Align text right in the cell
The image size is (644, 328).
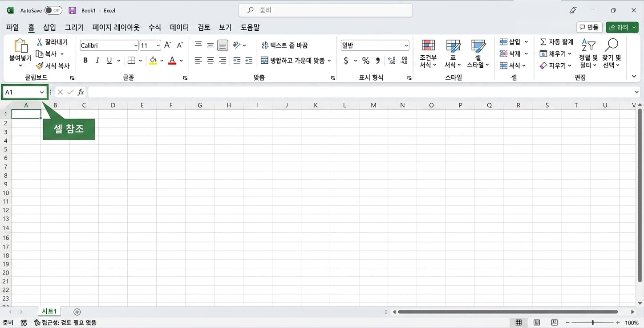(x=223, y=60)
